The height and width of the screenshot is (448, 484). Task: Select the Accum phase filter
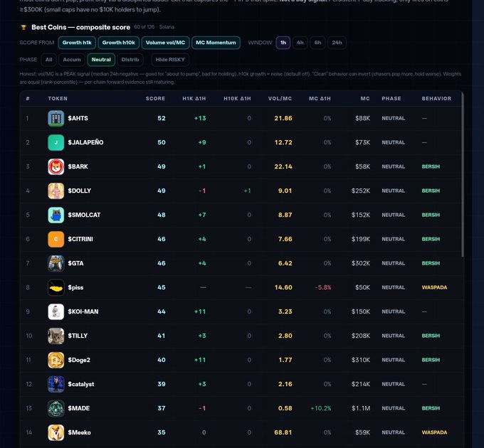72,60
